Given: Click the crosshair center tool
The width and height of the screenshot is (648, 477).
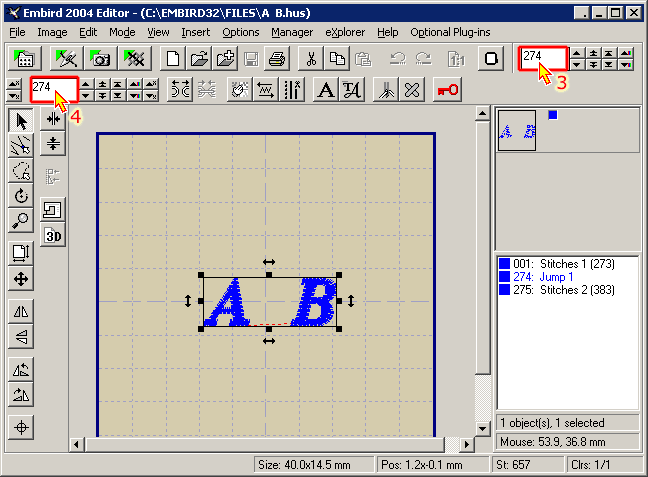Looking at the screenshot, I should coord(21,427).
